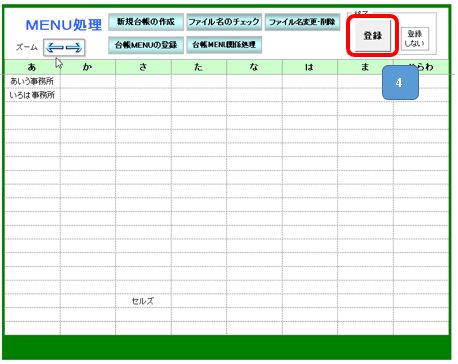The height and width of the screenshot is (364, 458).
Task: Select the さ column header
Action: point(143,67)
